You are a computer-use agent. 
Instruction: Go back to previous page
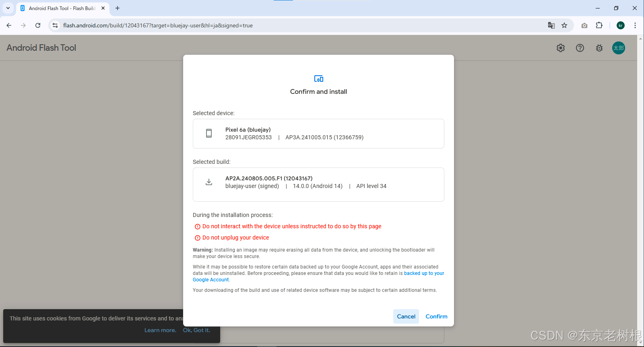[9, 25]
